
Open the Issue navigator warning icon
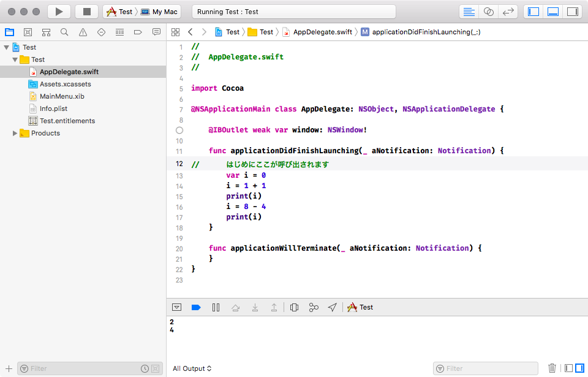(83, 32)
